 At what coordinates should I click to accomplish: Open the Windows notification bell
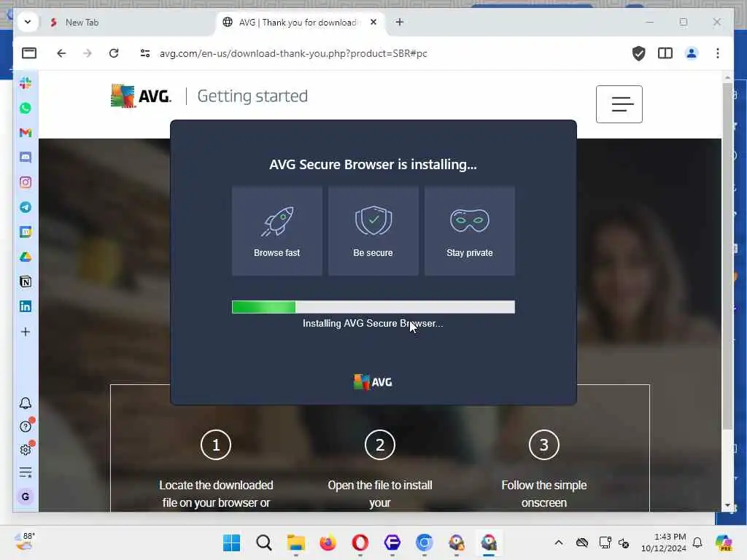coord(697,542)
